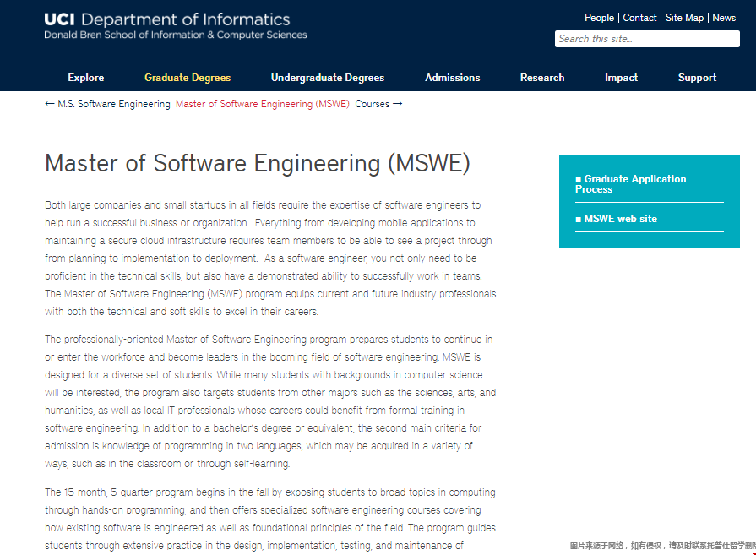
Task: Go to the People page
Action: pyautogui.click(x=599, y=18)
